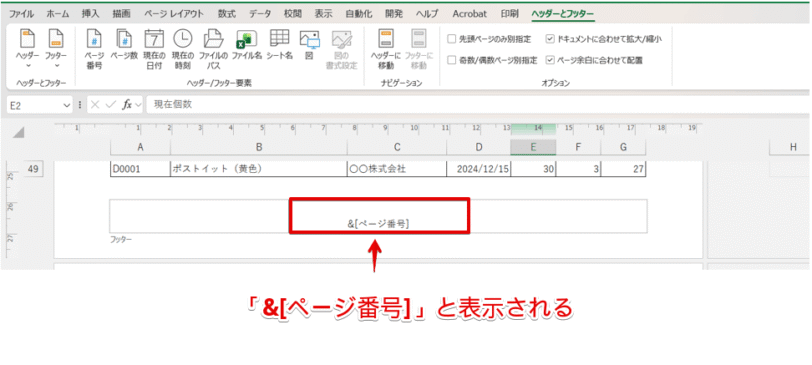Insert 図 picture element
The width and height of the screenshot is (812, 365).
click(309, 46)
